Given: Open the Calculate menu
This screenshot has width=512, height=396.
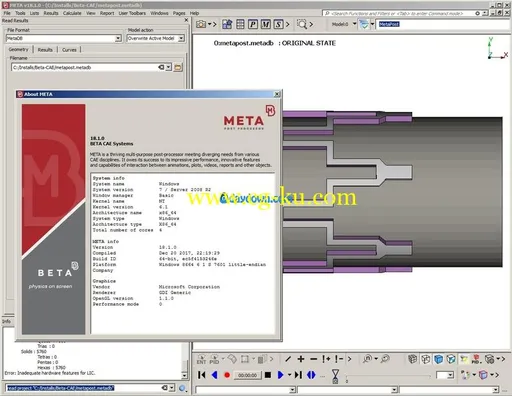Looking at the screenshot, I should 72,13.
